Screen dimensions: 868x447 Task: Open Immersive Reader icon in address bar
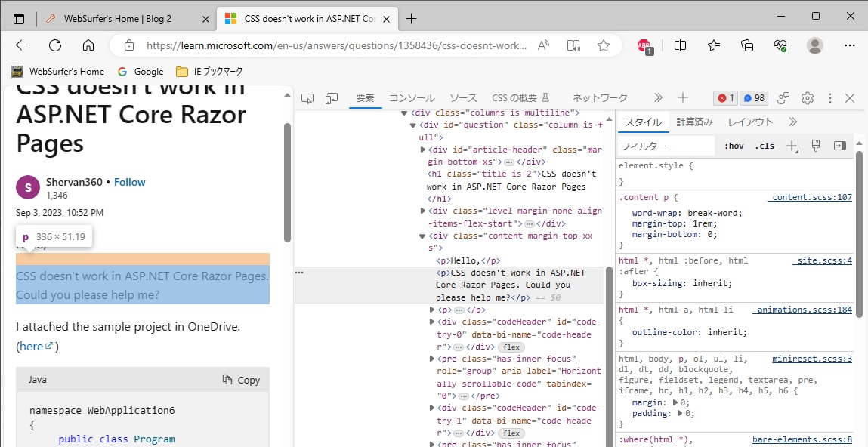[x=573, y=45]
